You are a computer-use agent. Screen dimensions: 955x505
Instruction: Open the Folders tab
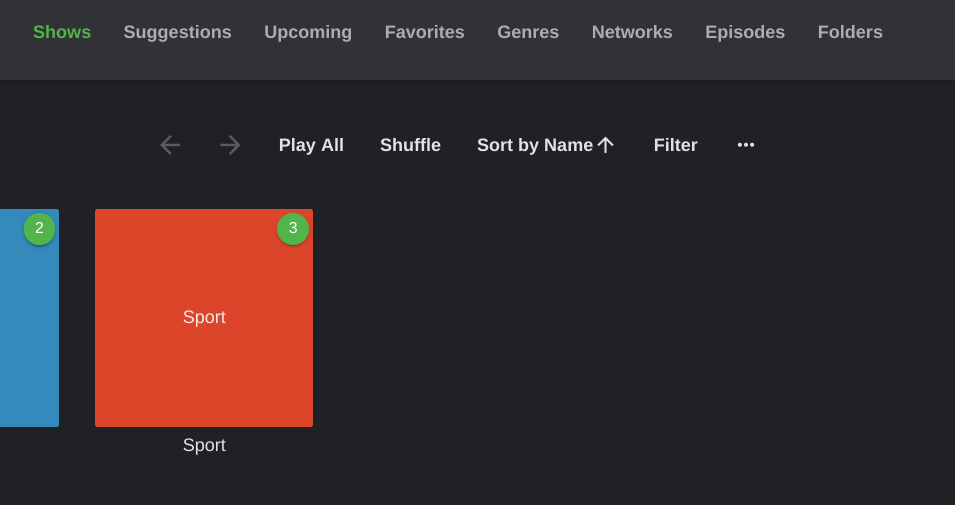(x=850, y=32)
